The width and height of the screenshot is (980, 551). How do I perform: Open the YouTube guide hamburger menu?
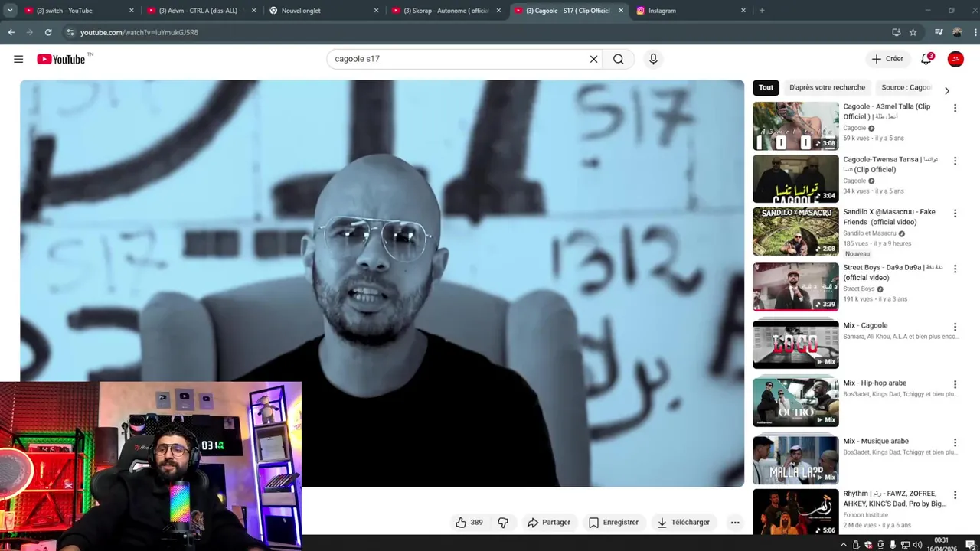click(x=18, y=59)
